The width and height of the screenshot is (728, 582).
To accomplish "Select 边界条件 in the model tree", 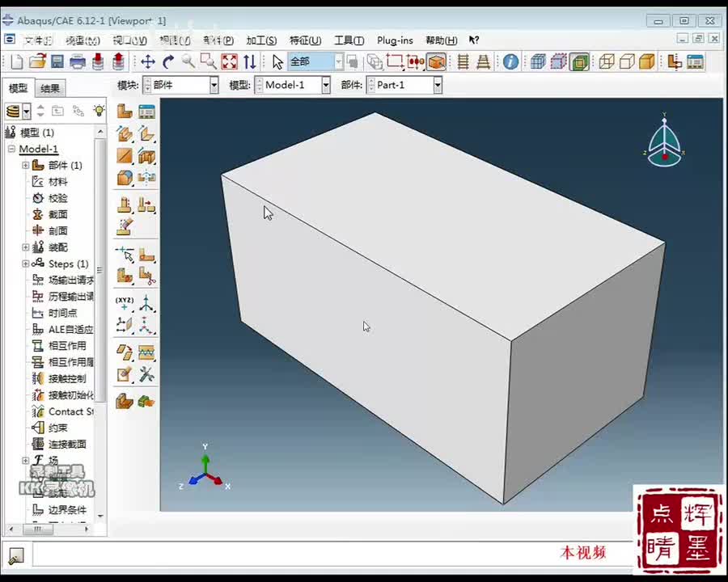I will pos(67,510).
